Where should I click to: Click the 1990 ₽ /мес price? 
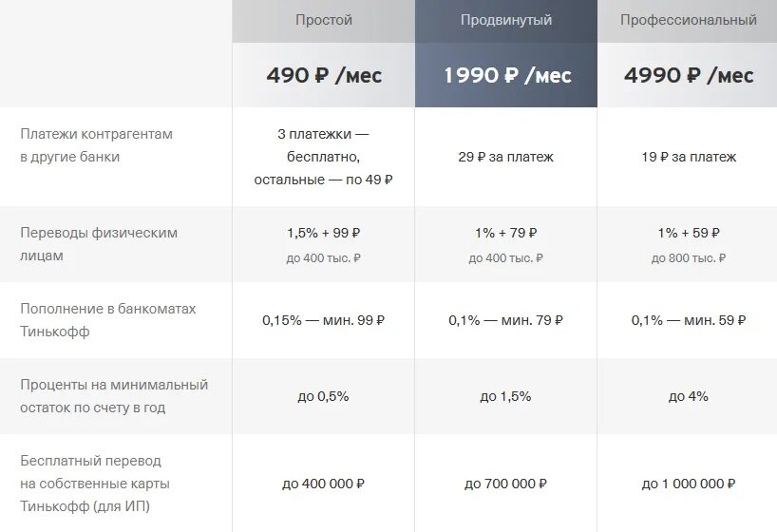[507, 75]
